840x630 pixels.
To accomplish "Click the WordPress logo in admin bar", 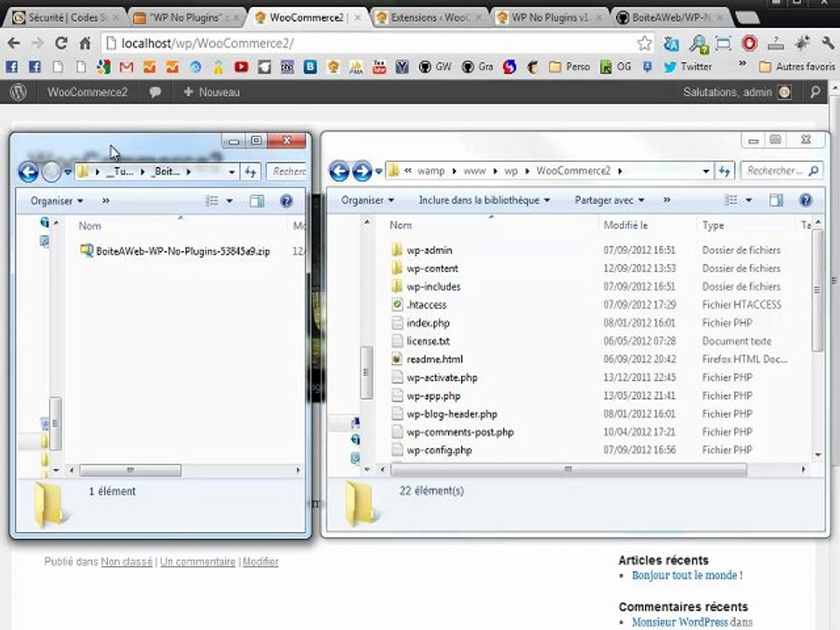I will pyautogui.click(x=18, y=92).
